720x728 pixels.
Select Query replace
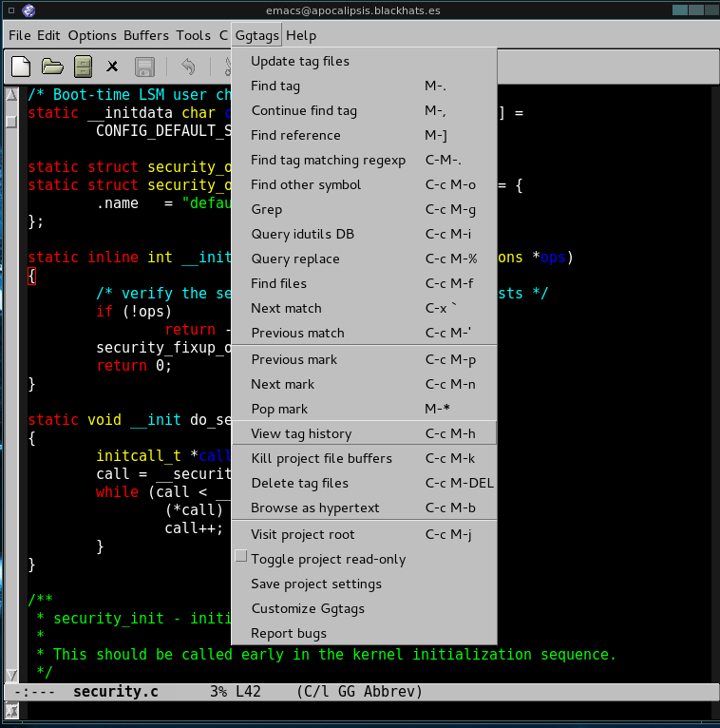(x=364, y=259)
